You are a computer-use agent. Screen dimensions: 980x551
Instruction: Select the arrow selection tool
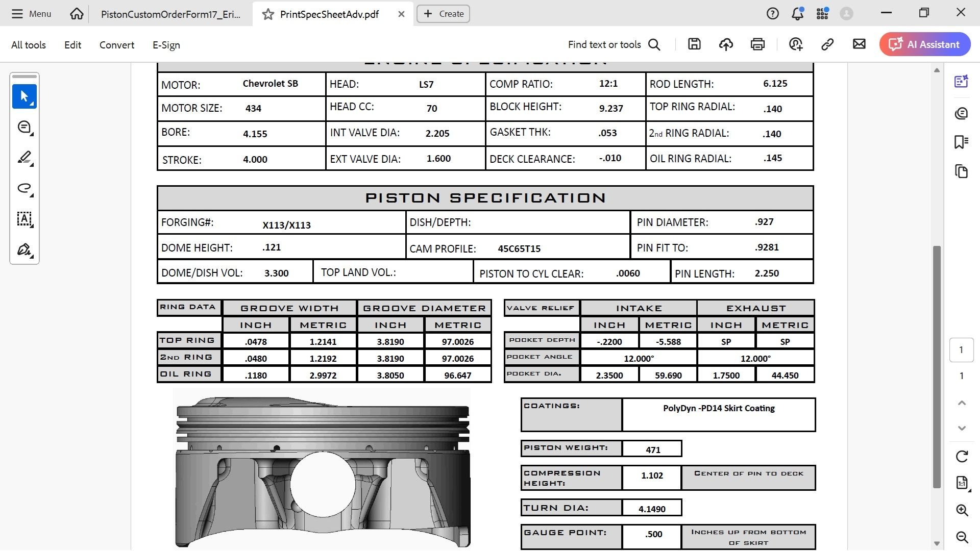pyautogui.click(x=24, y=96)
